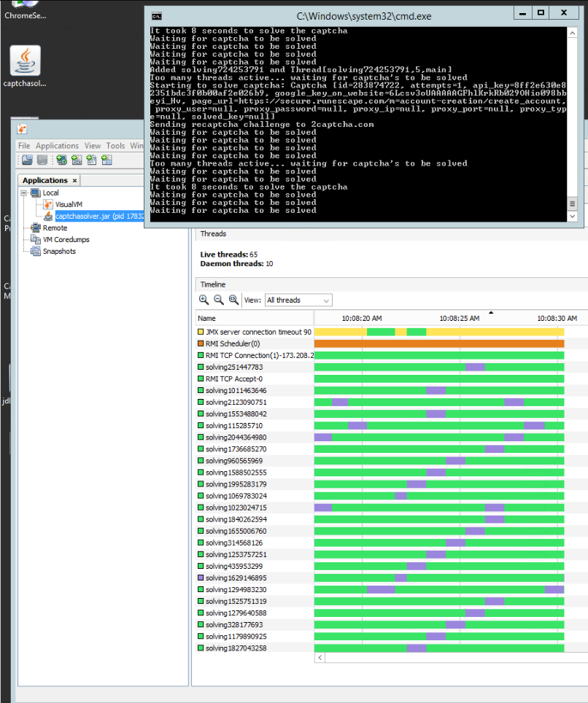Select VM Coredumps in the Applications tree
Screen dimensions: 588x703
(x=66, y=239)
